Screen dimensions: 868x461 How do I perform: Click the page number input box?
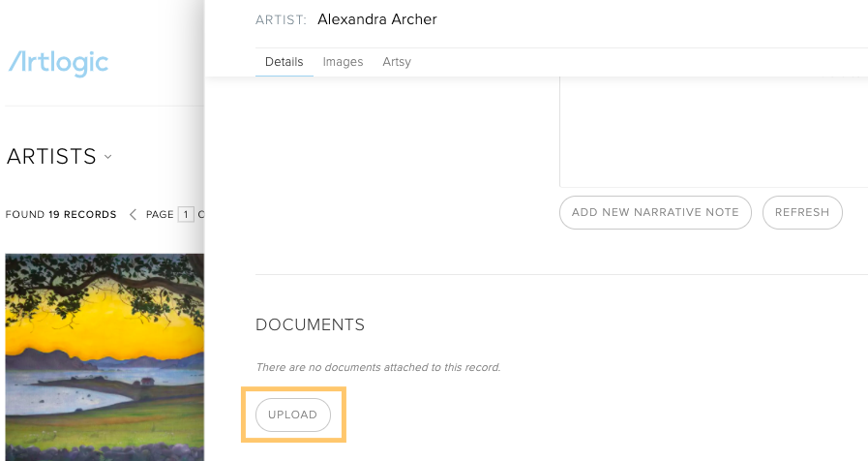(186, 214)
